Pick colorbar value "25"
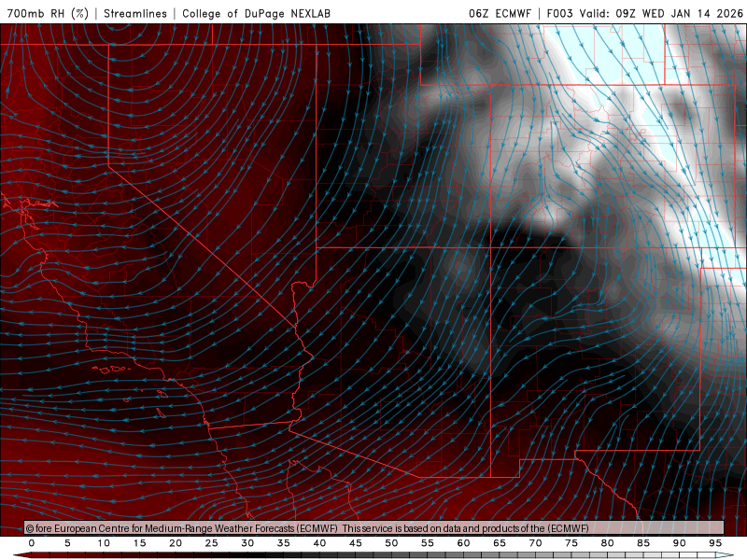The image size is (747, 560). pos(212,543)
